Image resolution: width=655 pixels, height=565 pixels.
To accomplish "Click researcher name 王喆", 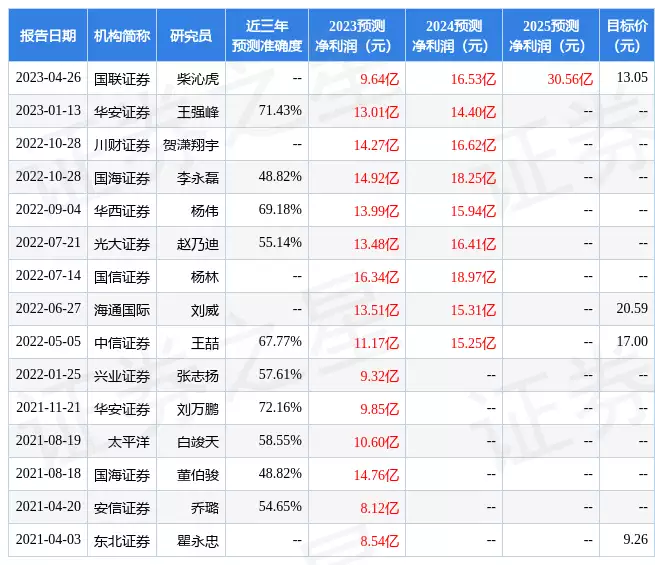I will 205,343.
